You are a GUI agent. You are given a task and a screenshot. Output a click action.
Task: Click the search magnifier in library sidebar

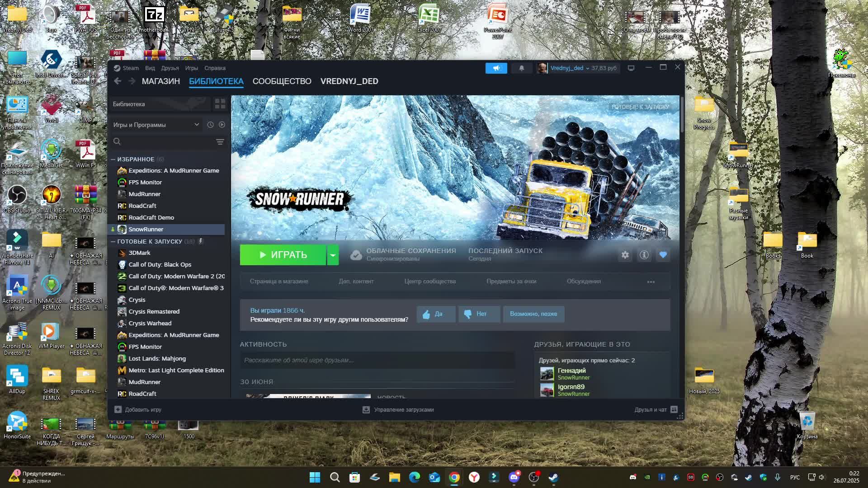coord(117,141)
